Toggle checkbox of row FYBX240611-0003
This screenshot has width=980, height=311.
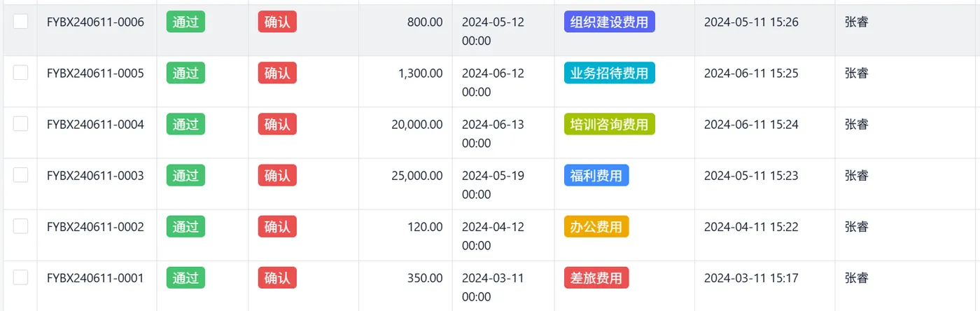21,175
